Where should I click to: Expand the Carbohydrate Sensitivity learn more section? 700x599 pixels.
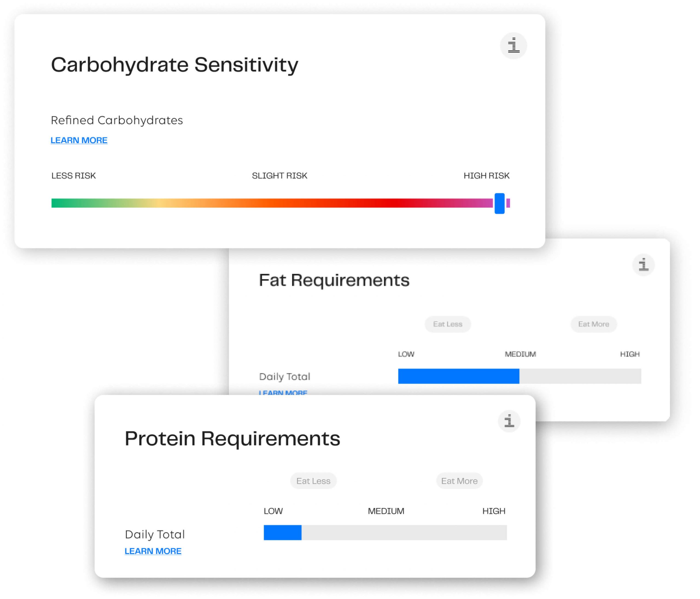[78, 140]
